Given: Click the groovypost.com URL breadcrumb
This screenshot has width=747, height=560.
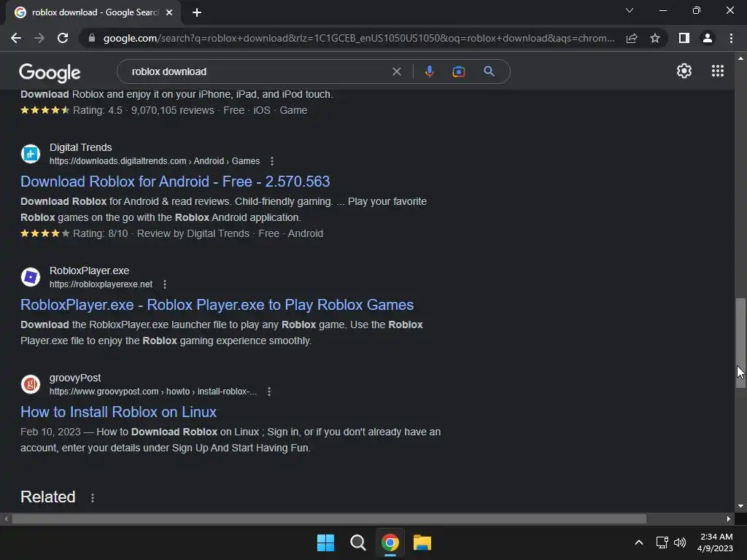Looking at the screenshot, I should tap(153, 392).
